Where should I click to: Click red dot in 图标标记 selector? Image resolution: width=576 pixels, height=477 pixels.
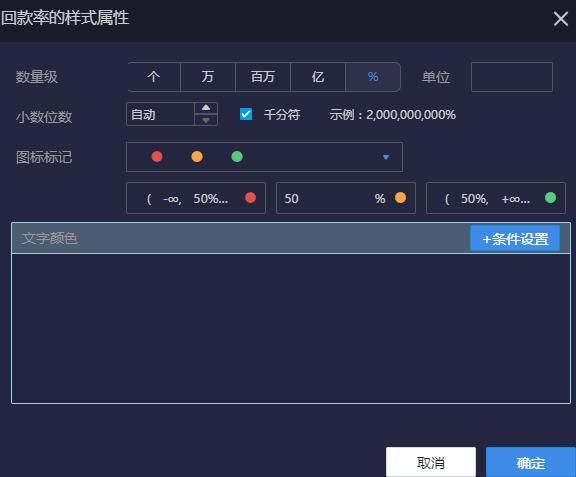pyautogui.click(x=157, y=157)
